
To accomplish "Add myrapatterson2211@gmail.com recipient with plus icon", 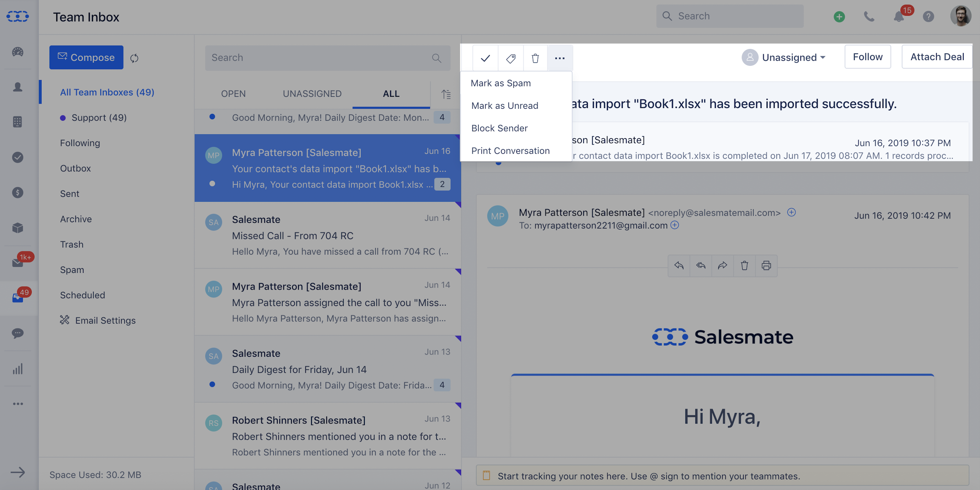I will 674,225.
